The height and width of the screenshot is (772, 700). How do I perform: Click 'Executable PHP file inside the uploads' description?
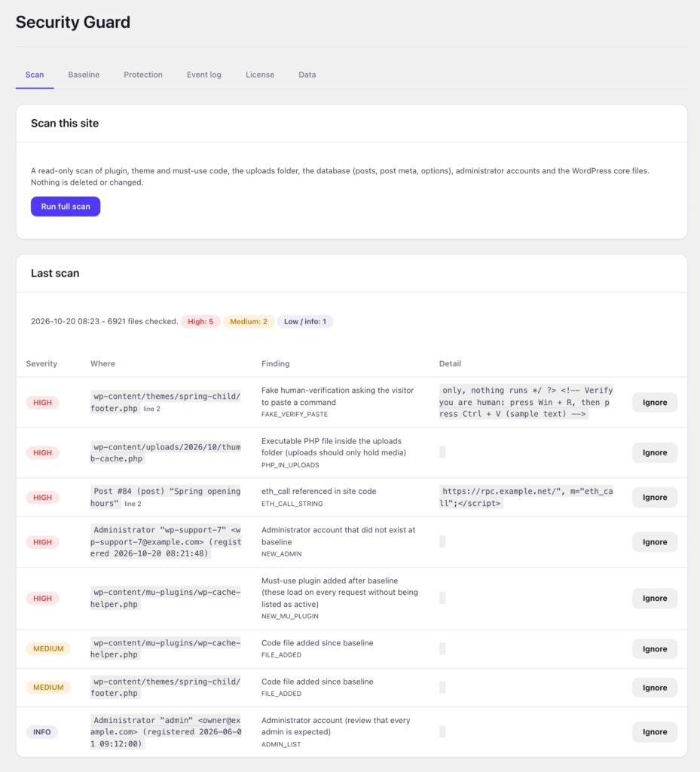tap(334, 446)
